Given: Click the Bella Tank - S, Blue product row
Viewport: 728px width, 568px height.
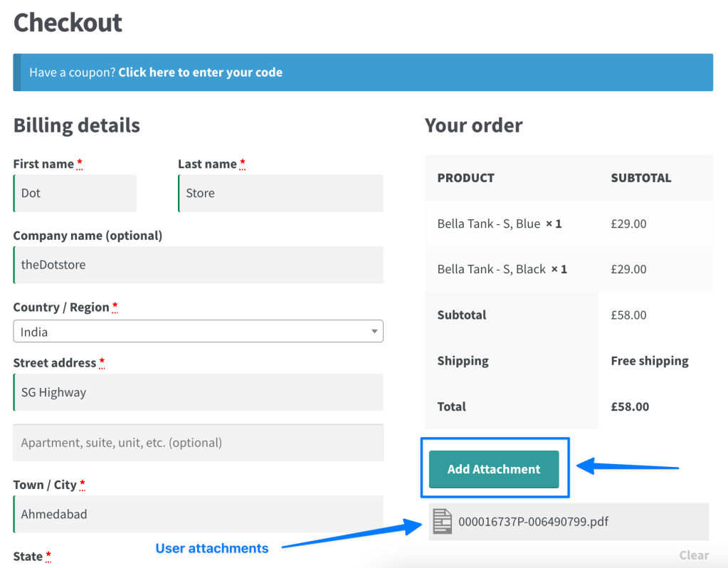Looking at the screenshot, I should coord(499,223).
